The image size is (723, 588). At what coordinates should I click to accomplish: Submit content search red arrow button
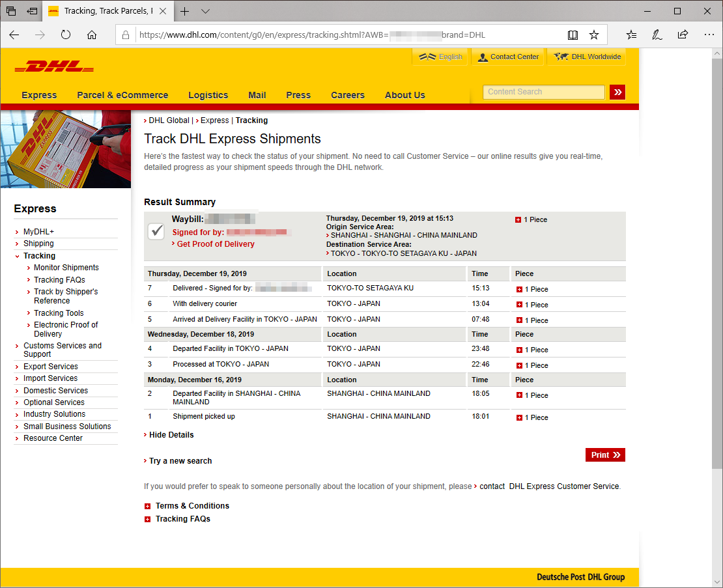pyautogui.click(x=617, y=92)
